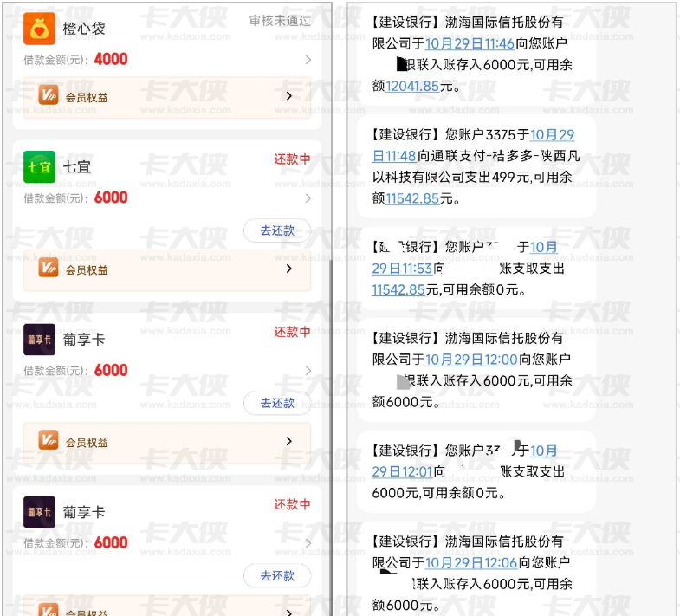Open 会员权益 arrow in the 七宜 card
This screenshot has height=616, width=680.
288,269
